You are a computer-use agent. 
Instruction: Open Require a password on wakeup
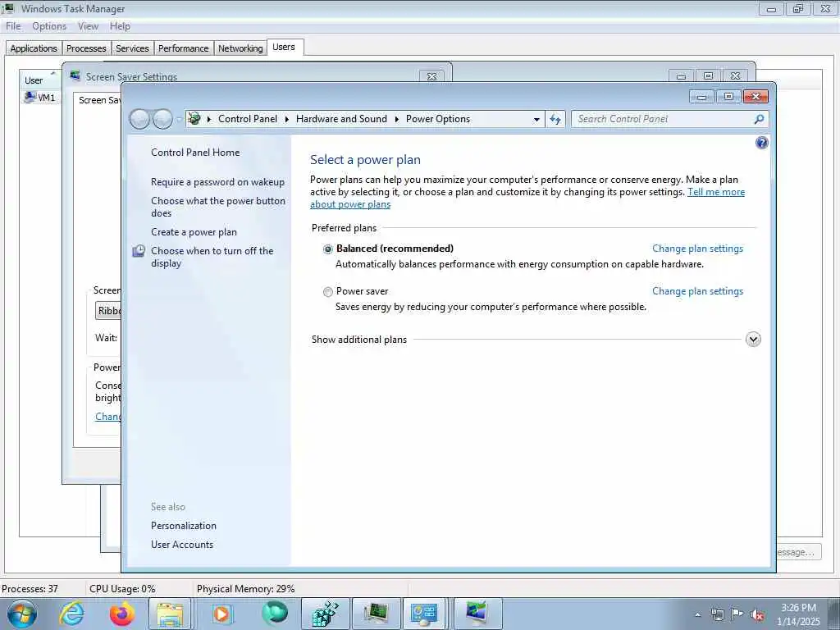[x=217, y=182]
